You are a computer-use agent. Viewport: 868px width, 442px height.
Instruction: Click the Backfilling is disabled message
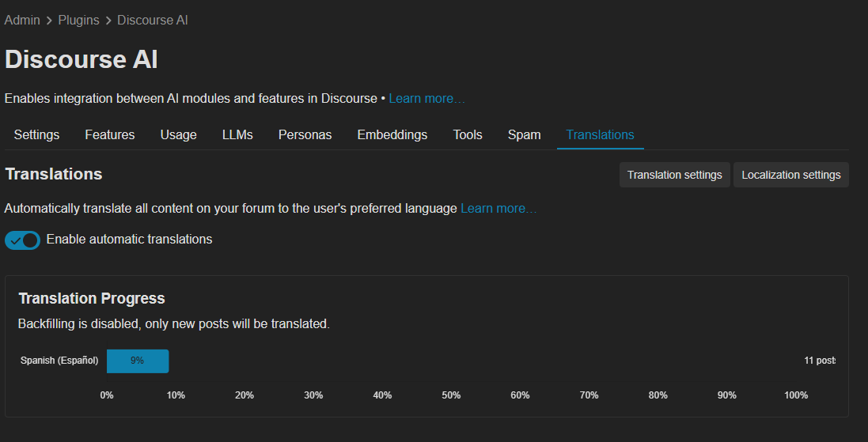(x=174, y=324)
